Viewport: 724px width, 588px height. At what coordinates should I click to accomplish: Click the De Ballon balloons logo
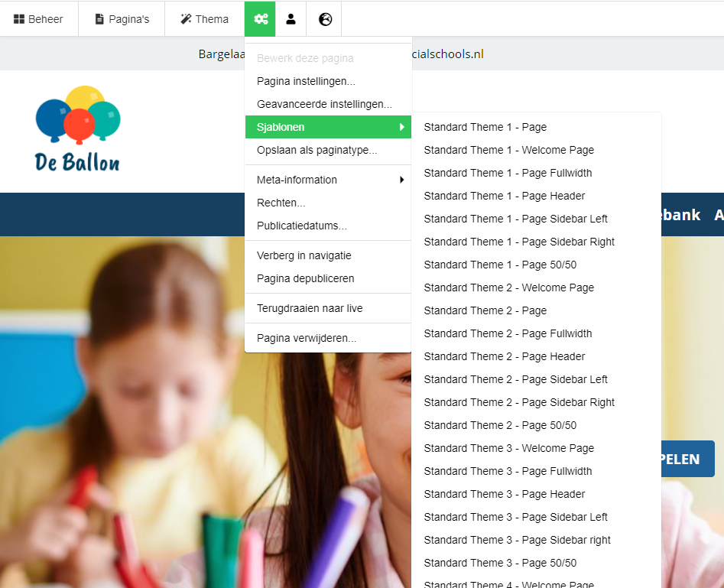coord(78,128)
